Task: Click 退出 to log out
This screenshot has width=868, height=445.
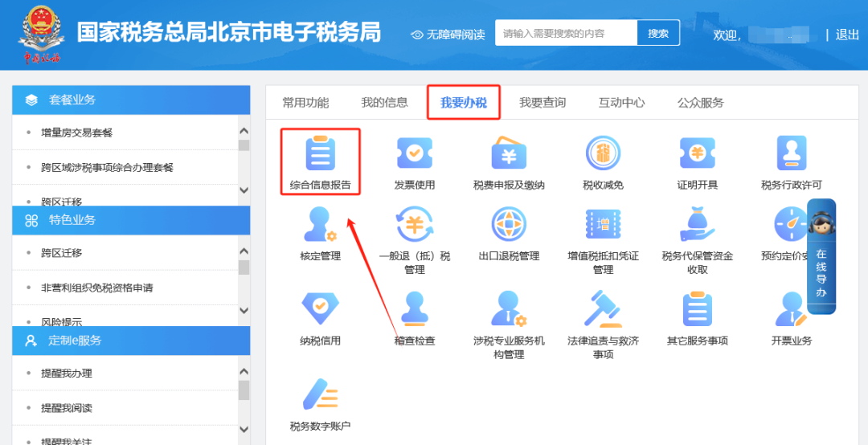Action: tap(847, 35)
